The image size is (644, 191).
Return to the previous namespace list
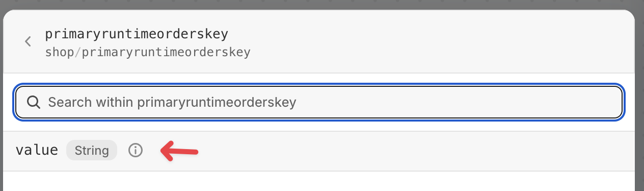28,42
